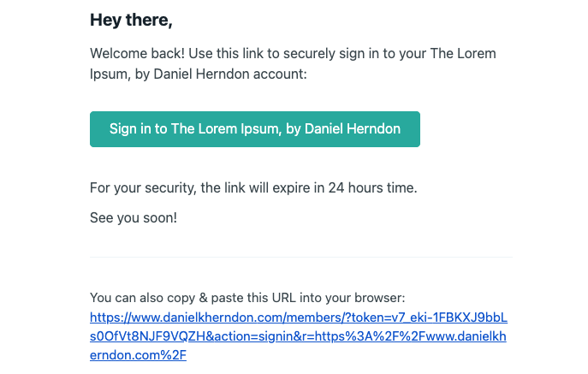Click 'The Lorem' at the end of the first paragraph line
This screenshot has height=374, width=588.
click(x=463, y=54)
